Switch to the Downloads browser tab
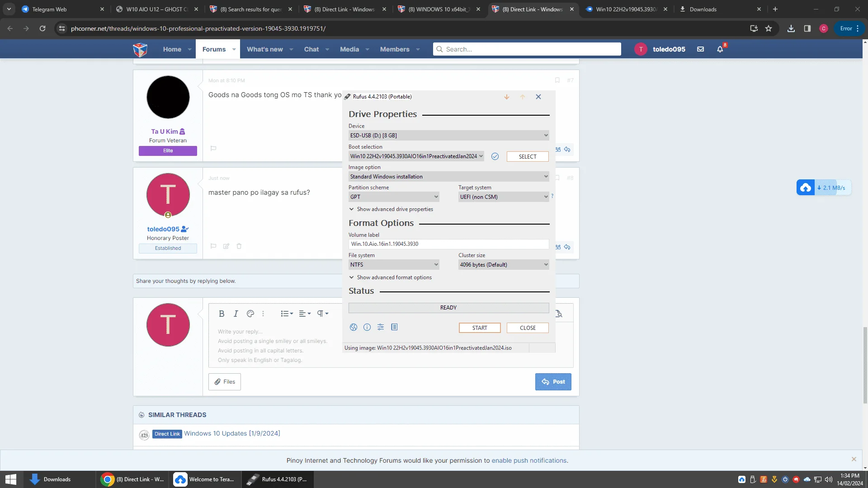The height and width of the screenshot is (488, 868). pos(720,9)
